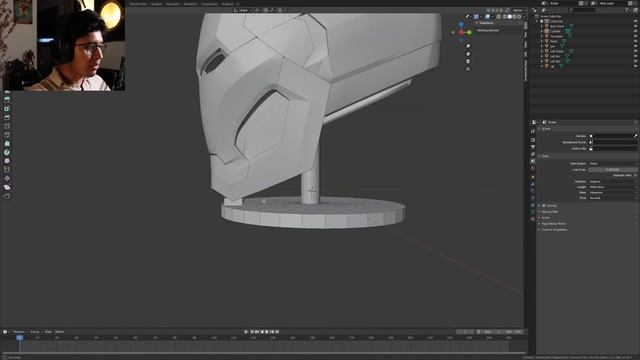Open the timeline Marker menu
This screenshot has width=640, height=360.
coord(60,332)
